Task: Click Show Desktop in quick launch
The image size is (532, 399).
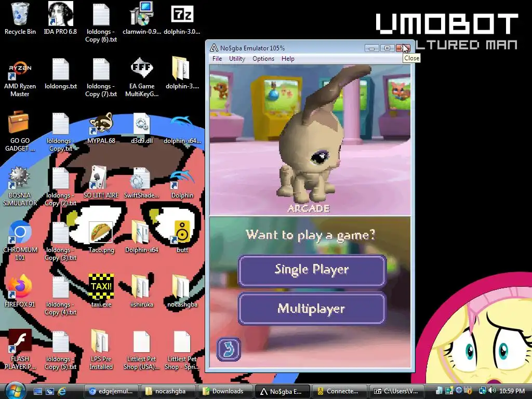Action: coord(37,391)
